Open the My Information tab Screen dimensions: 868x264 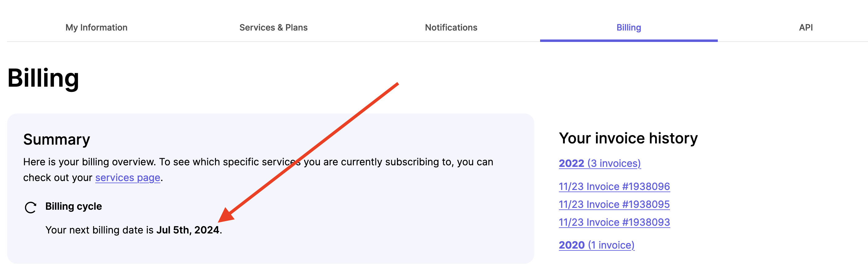tap(96, 27)
